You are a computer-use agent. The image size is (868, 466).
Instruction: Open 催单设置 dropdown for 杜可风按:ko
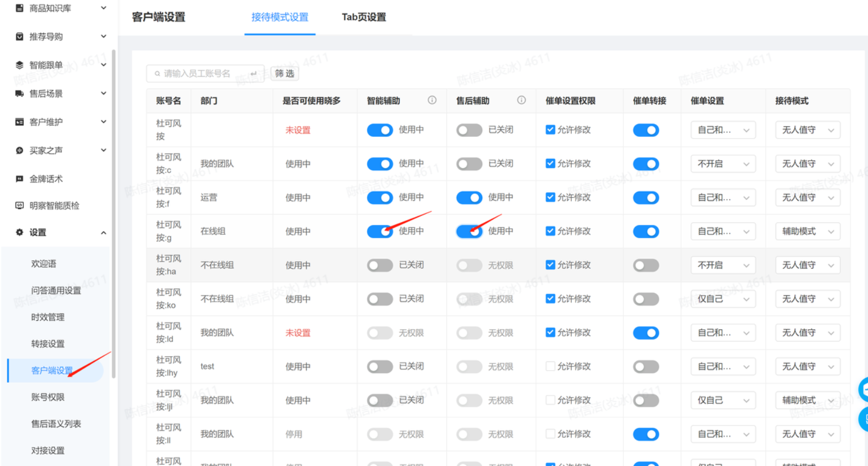[x=723, y=299]
